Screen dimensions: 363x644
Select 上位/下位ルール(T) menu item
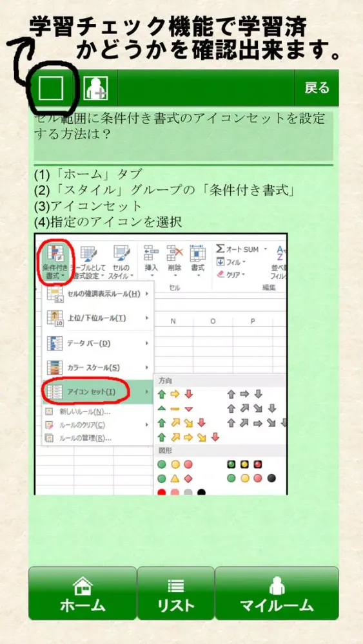tap(98, 318)
